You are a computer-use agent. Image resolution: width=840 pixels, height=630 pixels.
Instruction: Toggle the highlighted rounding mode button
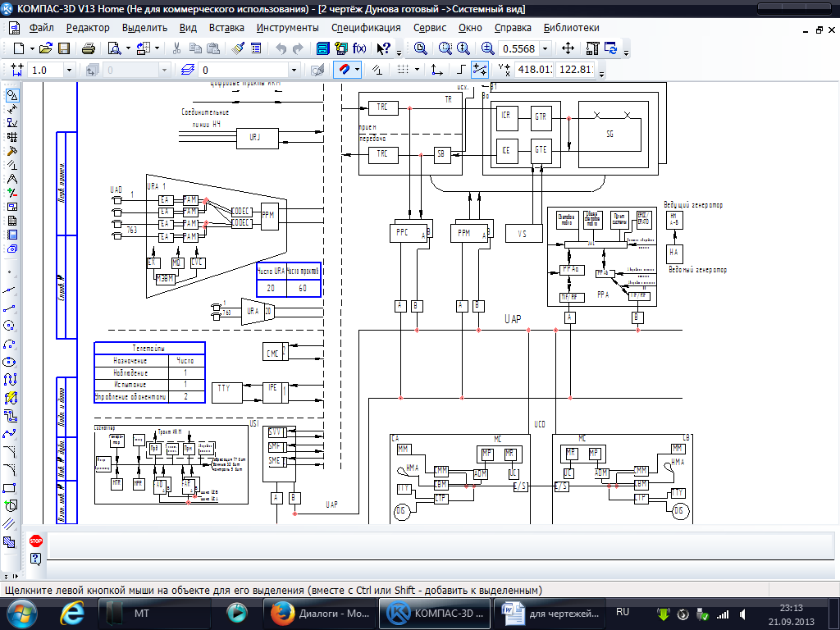[x=479, y=70]
